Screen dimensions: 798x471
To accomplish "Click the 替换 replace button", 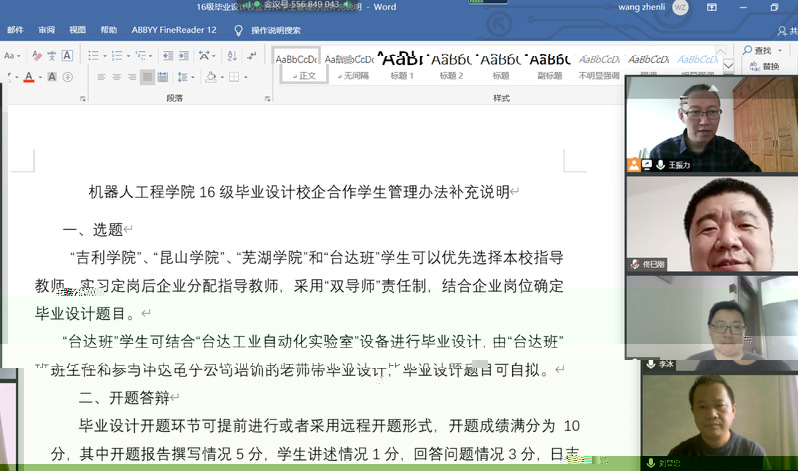I will point(765,66).
